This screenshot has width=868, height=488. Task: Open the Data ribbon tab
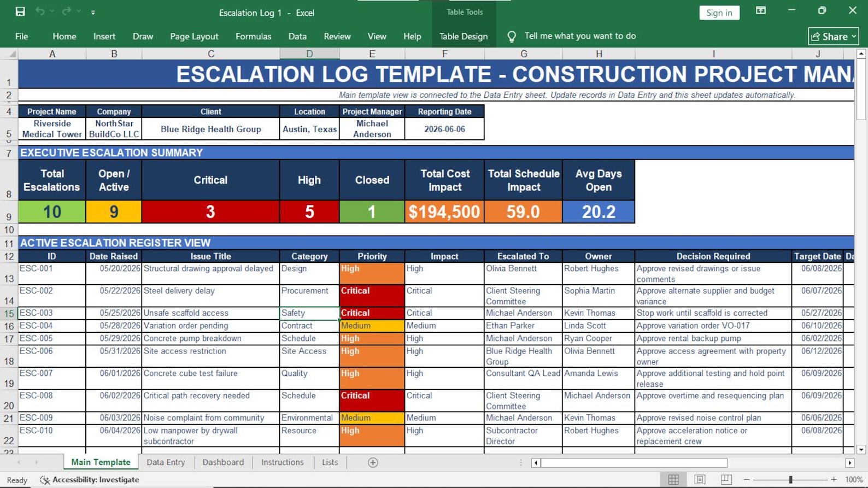point(297,36)
